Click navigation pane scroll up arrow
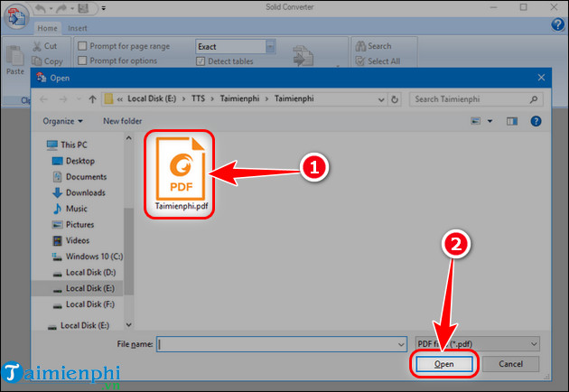This screenshot has height=392, width=569. [x=129, y=138]
